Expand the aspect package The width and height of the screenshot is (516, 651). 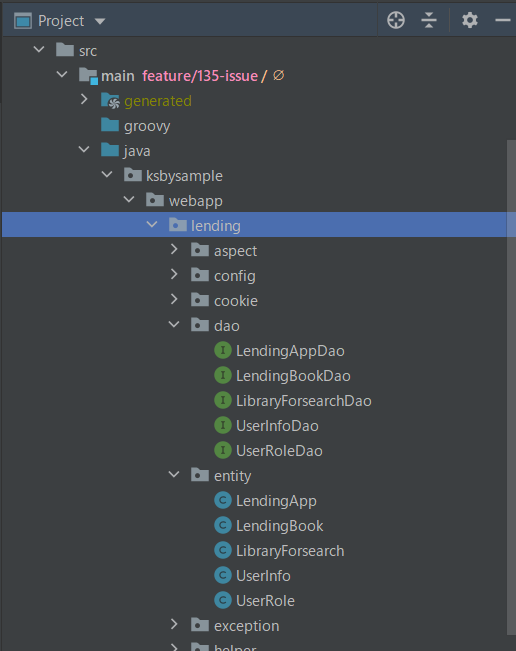(174, 250)
